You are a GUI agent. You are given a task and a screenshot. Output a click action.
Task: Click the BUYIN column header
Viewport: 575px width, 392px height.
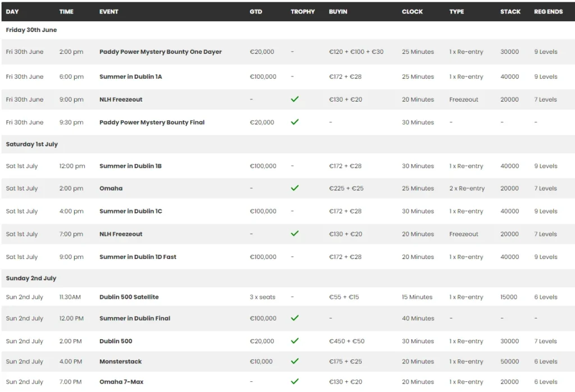(x=338, y=12)
